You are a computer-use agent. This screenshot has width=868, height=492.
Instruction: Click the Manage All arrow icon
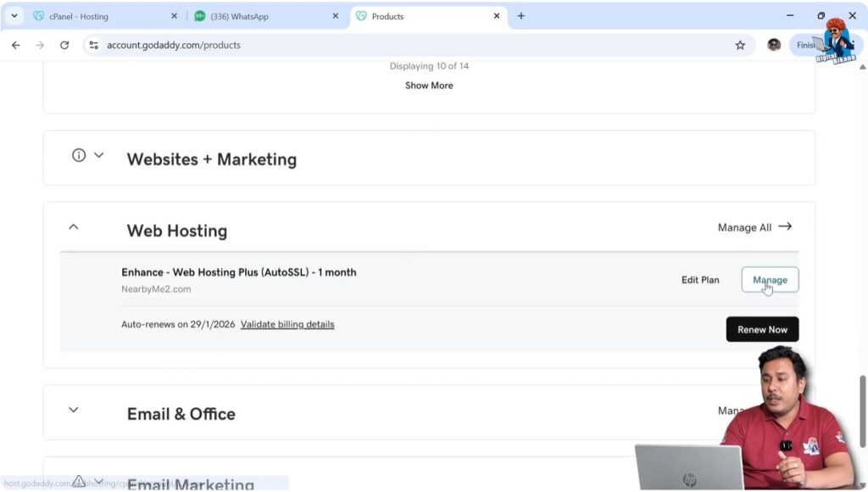coord(785,226)
